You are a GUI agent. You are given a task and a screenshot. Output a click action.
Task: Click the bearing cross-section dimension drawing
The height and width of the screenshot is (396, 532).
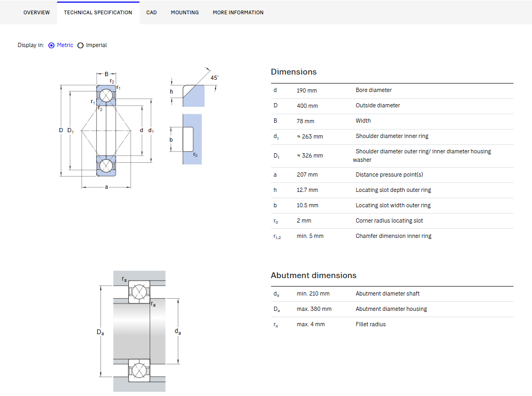click(x=107, y=130)
